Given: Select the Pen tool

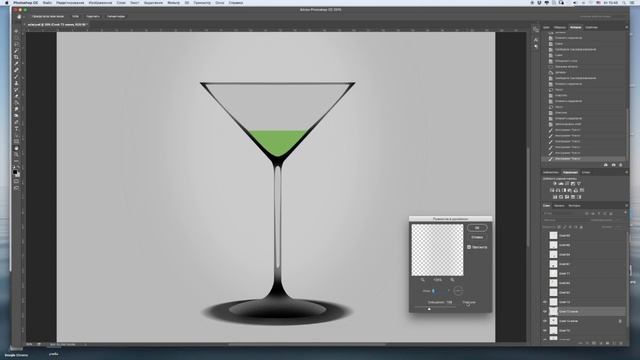Looking at the screenshot, I should click(16, 122).
